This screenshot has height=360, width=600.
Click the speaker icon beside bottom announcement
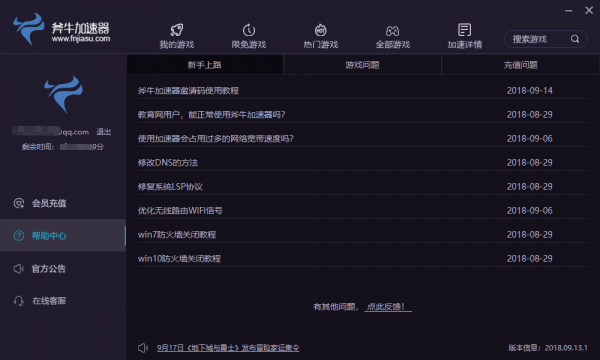point(143,348)
